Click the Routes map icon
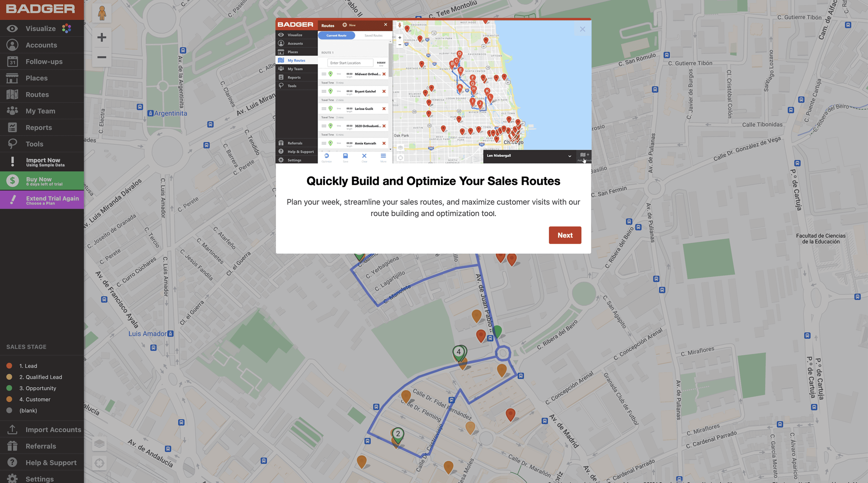Viewport: 868px width, 483px height. coord(12,95)
